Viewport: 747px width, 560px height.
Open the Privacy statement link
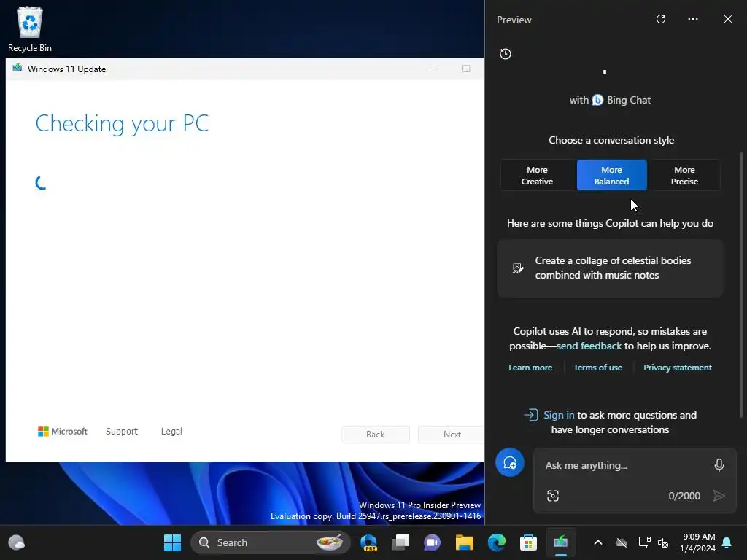pos(678,367)
